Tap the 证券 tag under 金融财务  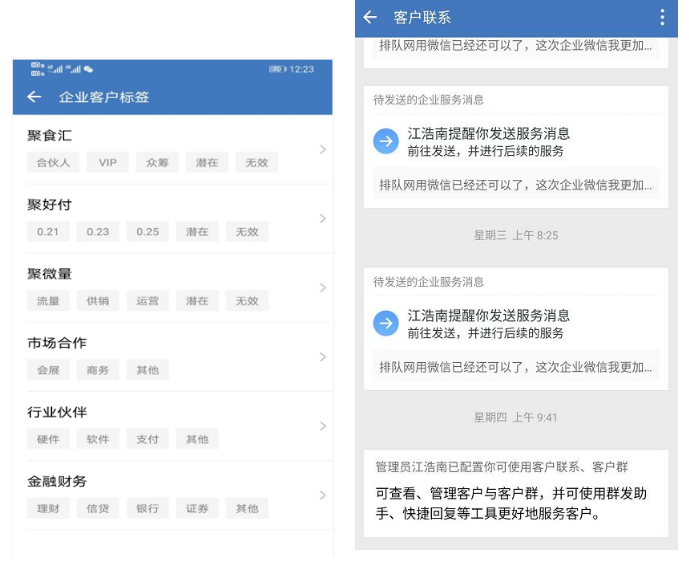coord(197,508)
